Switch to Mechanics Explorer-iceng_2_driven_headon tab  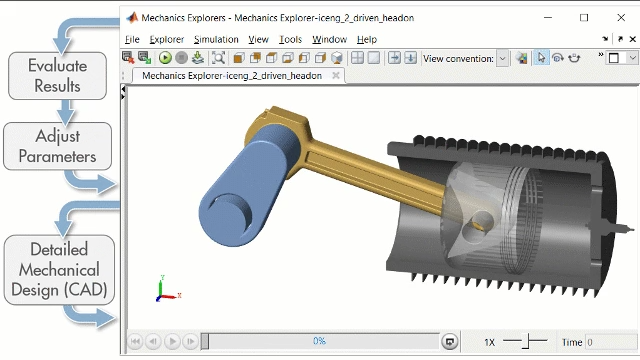pos(232,76)
